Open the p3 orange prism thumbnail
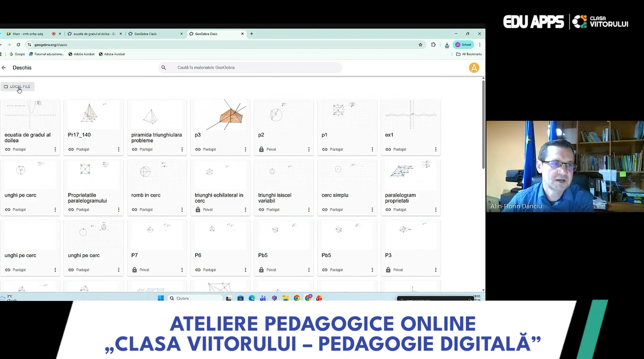 click(x=220, y=114)
